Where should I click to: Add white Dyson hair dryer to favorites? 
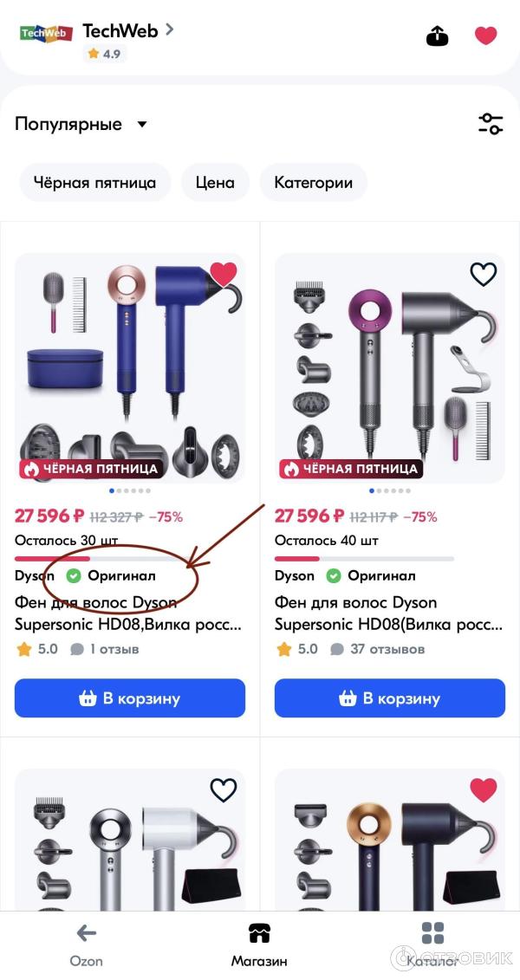pyautogui.click(x=224, y=790)
